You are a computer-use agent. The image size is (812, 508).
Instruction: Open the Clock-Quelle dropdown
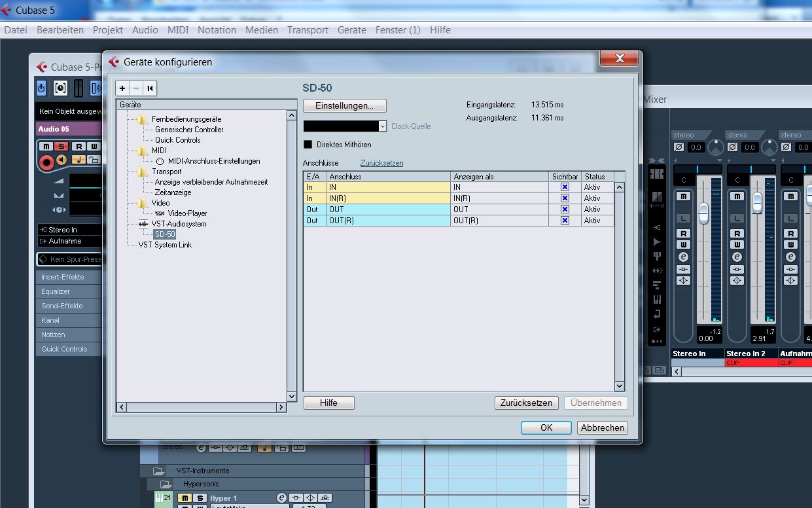[383, 126]
